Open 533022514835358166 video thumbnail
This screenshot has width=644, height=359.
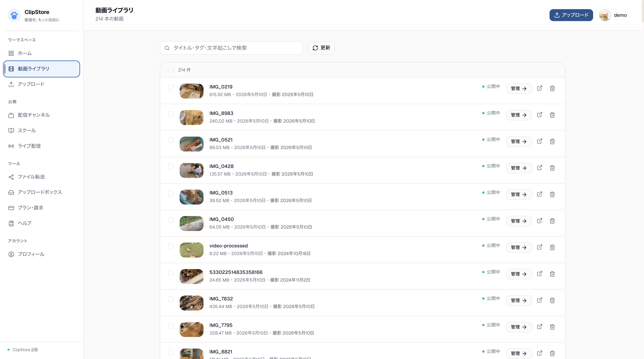tap(192, 276)
